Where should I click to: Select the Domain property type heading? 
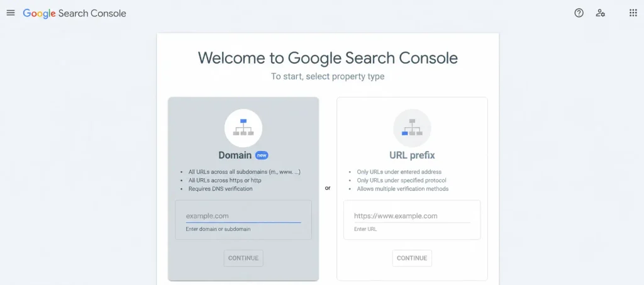[x=235, y=155]
